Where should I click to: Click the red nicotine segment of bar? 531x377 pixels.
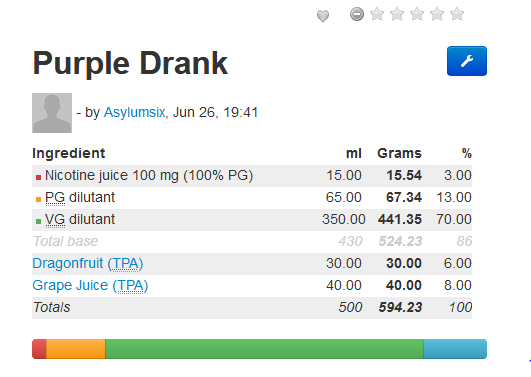(x=39, y=349)
